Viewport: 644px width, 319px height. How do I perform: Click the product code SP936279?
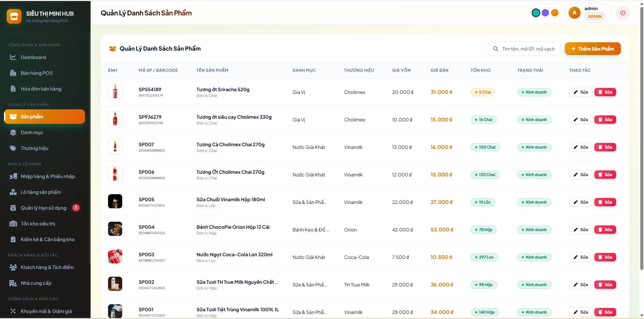150,117
